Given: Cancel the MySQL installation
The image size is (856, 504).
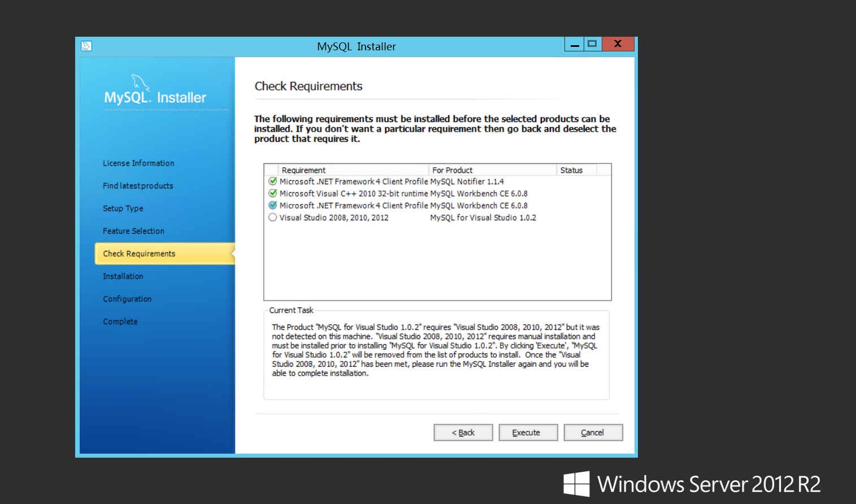Looking at the screenshot, I should 593,432.
